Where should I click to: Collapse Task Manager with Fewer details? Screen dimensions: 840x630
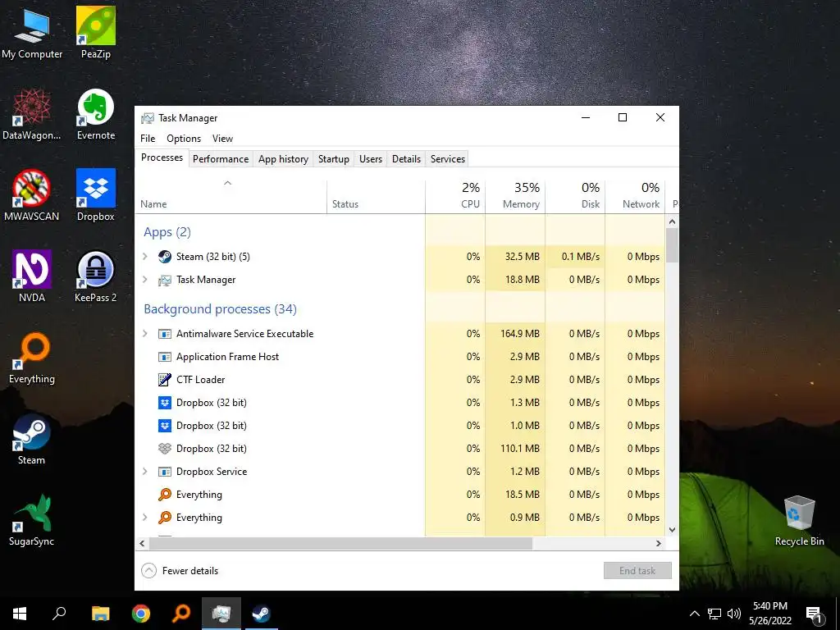(x=180, y=571)
